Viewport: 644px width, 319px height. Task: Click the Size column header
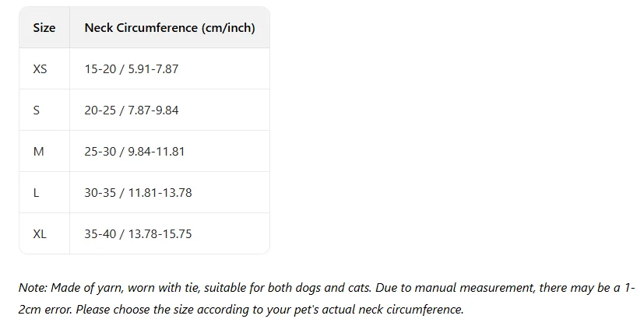click(44, 28)
